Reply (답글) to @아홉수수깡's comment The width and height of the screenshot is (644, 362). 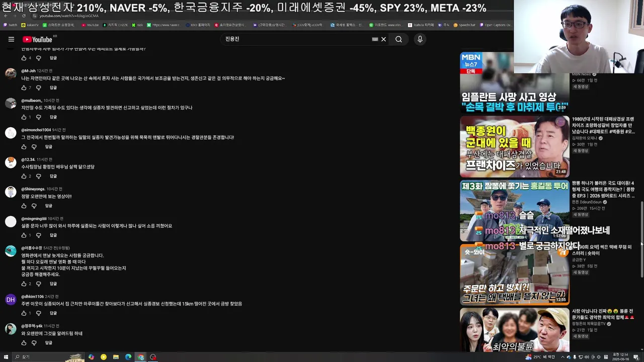53,284
